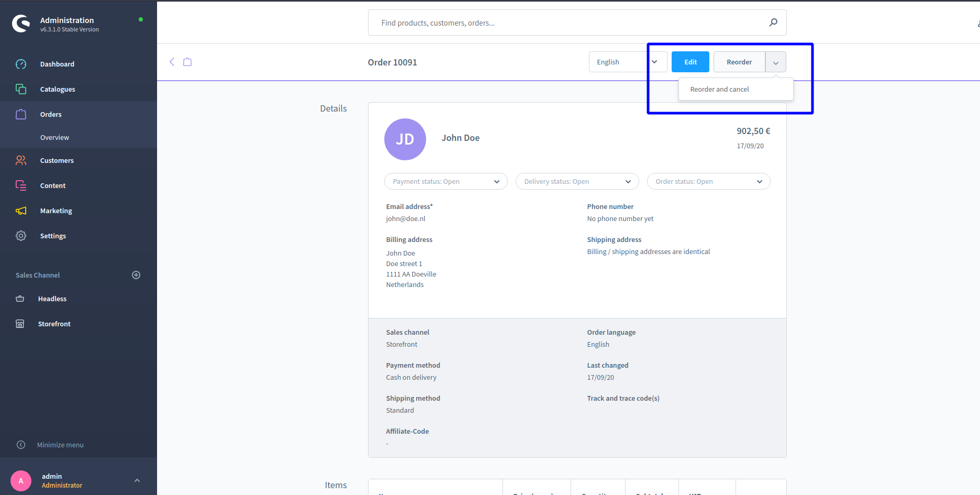This screenshot has width=980, height=495.
Task: Click the search magnifier icon
Action: point(773,23)
